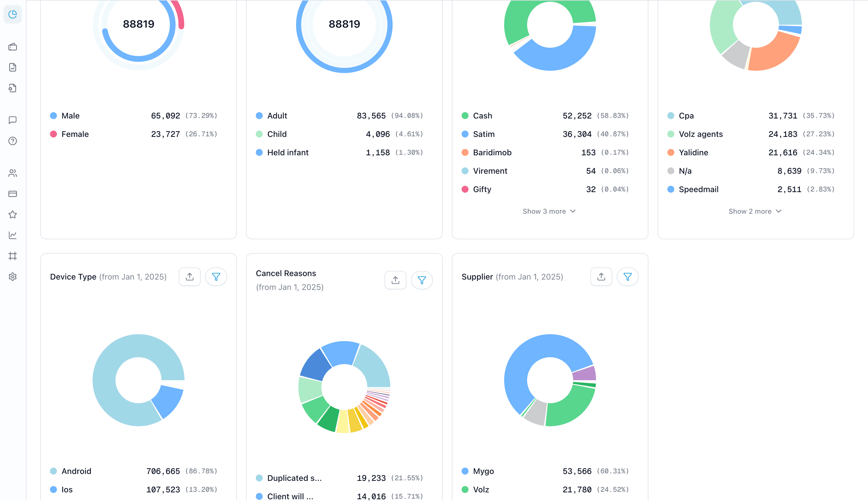Open the document settings sidebar icon
This screenshot has height=501, width=868.
[x=13, y=88]
